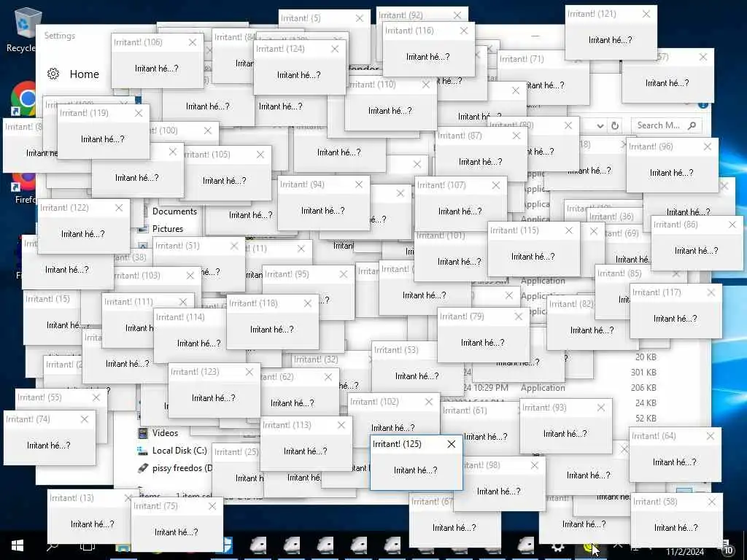Close the Irritant! (115) dialog
Viewport: 747px width, 560px height.
(x=569, y=230)
